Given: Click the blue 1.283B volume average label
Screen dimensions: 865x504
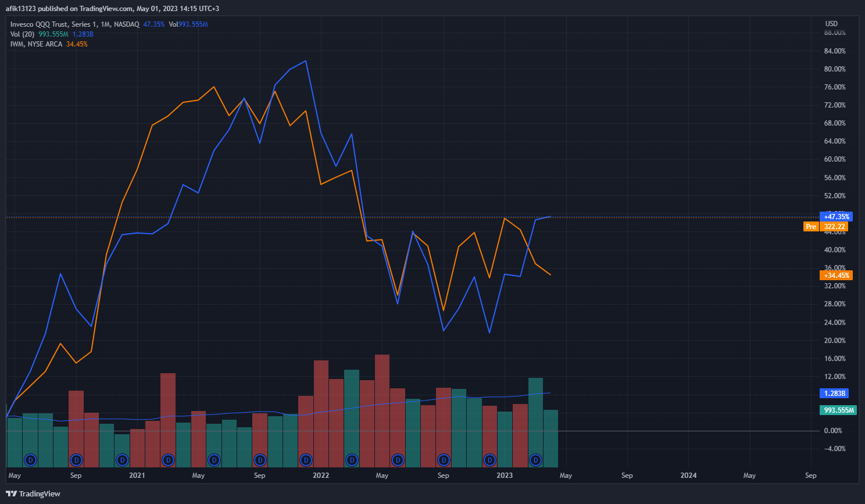Looking at the screenshot, I should click(x=834, y=394).
